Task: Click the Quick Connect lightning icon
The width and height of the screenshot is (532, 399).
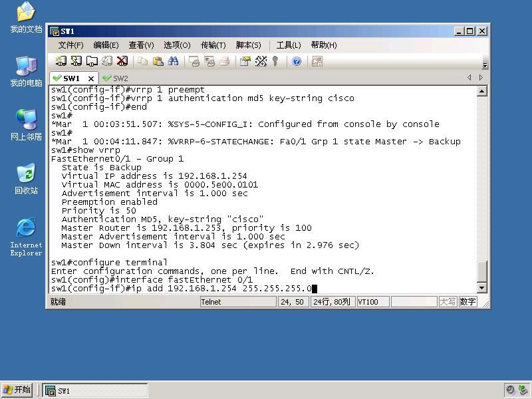Action: click(76, 61)
